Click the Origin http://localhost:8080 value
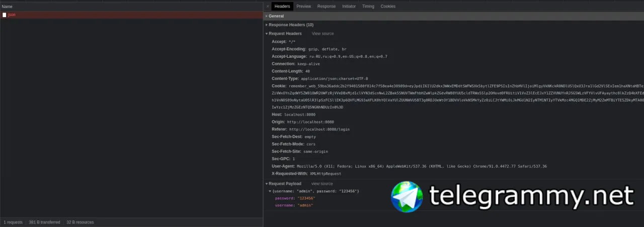Viewport: 644px width, 227px height. coord(310,122)
